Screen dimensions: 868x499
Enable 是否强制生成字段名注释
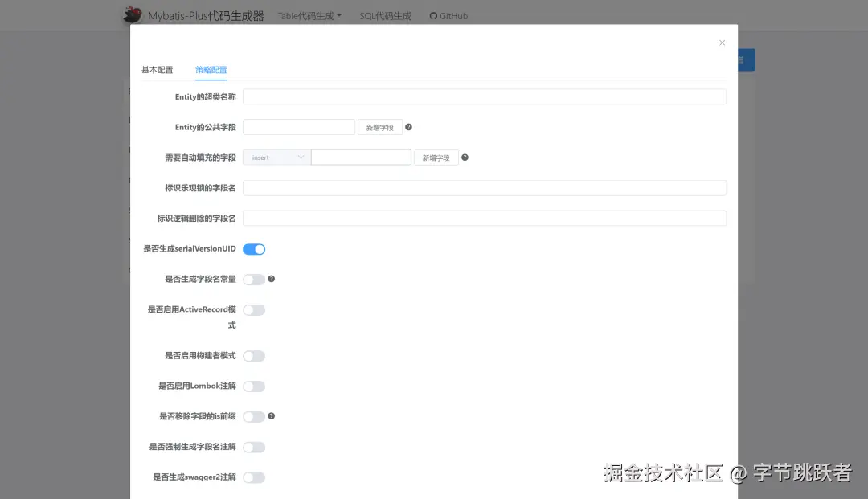[254, 447]
